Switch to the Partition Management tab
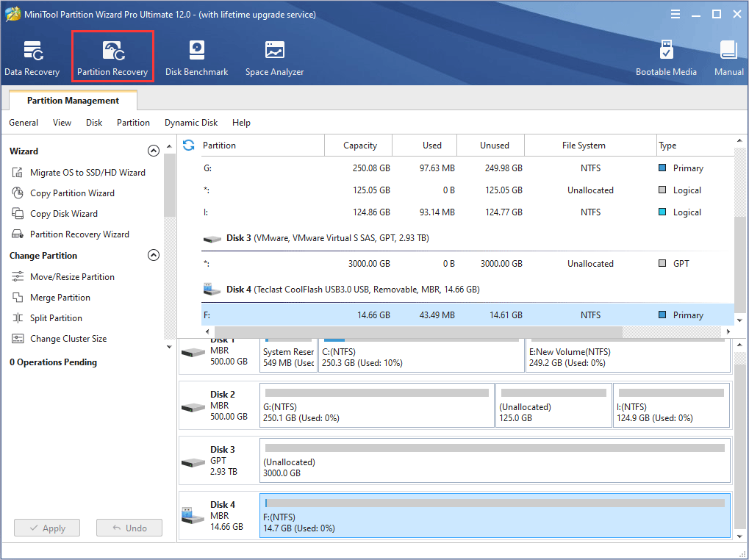749x560 pixels. tap(73, 100)
